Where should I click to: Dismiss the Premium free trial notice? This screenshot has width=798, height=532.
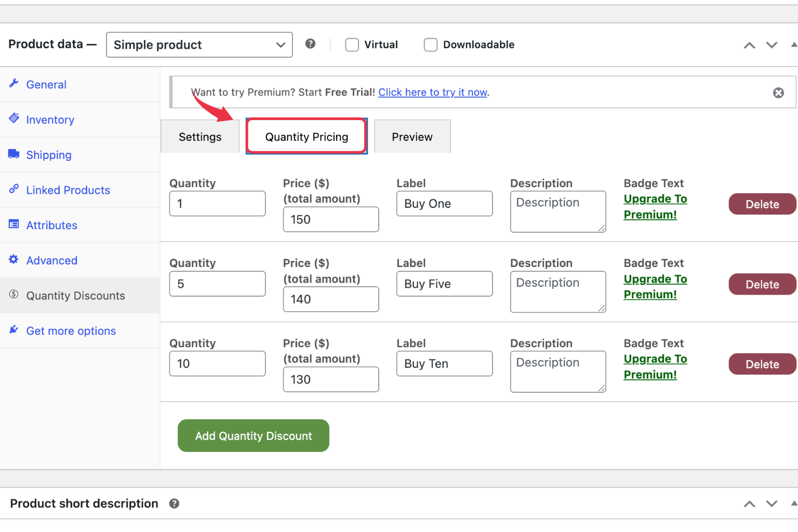pos(778,93)
